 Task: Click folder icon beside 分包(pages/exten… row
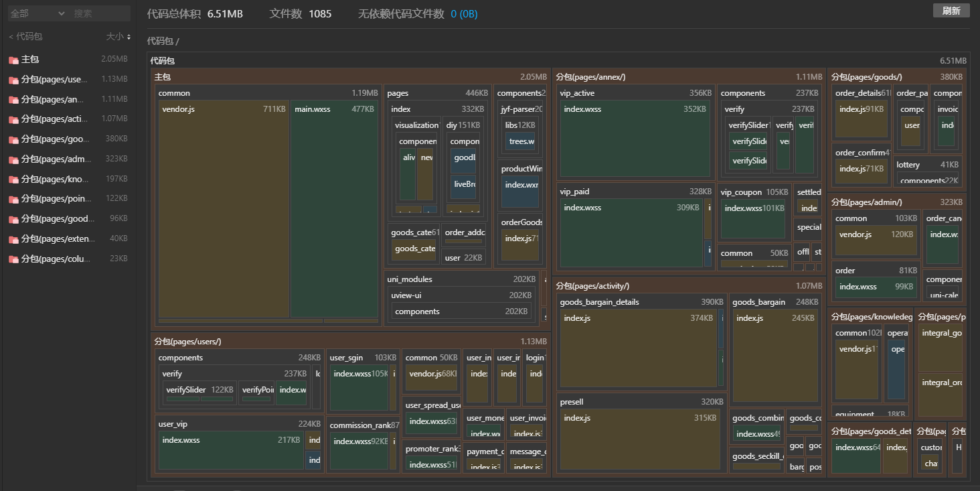pos(13,239)
